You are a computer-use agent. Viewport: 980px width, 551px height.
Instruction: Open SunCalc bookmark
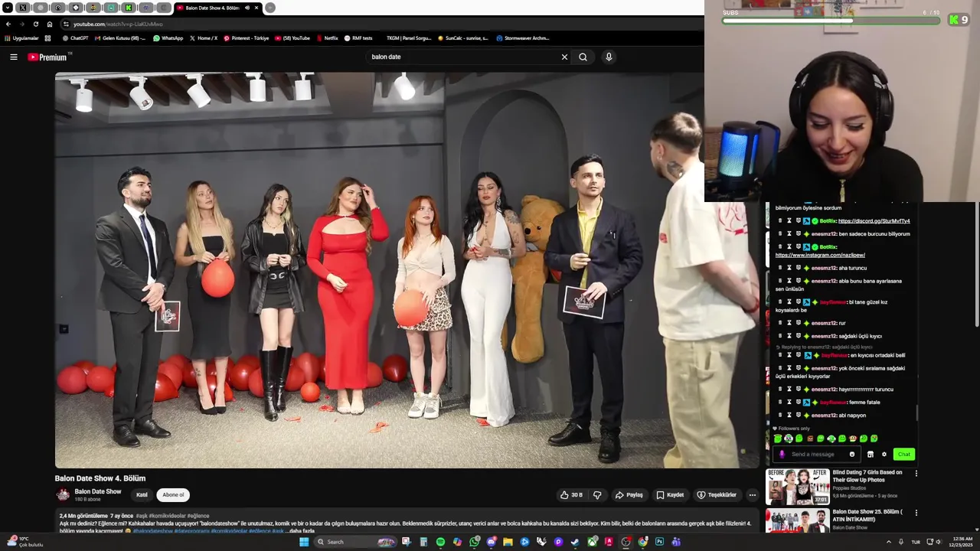(464, 38)
